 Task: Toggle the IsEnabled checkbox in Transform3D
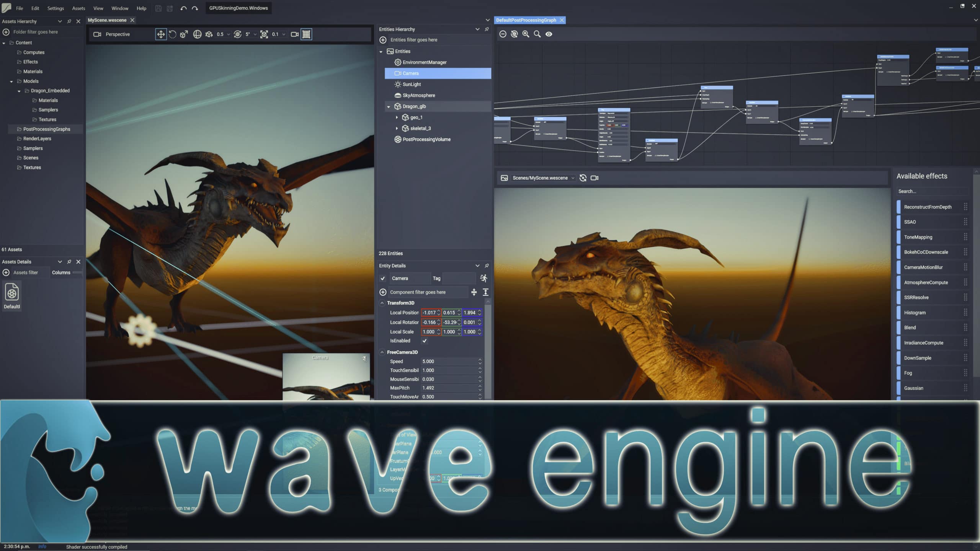[x=425, y=341]
